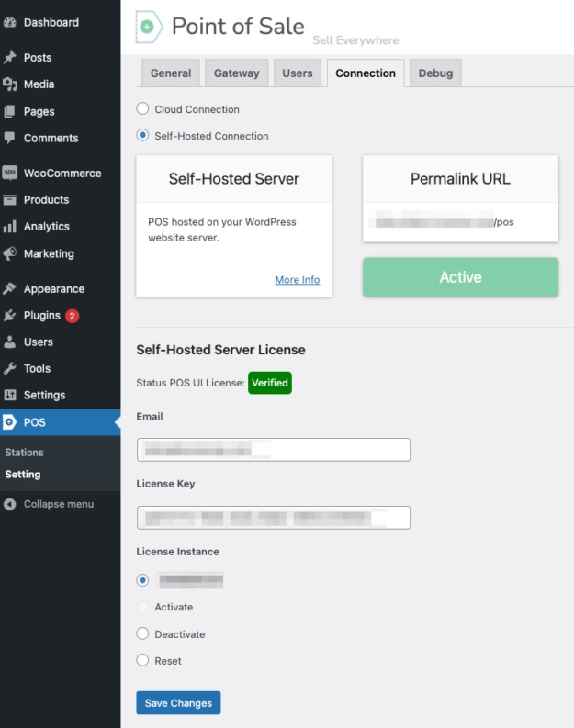
Task: Click the Self-Hosted Server card heading
Action: click(x=233, y=178)
